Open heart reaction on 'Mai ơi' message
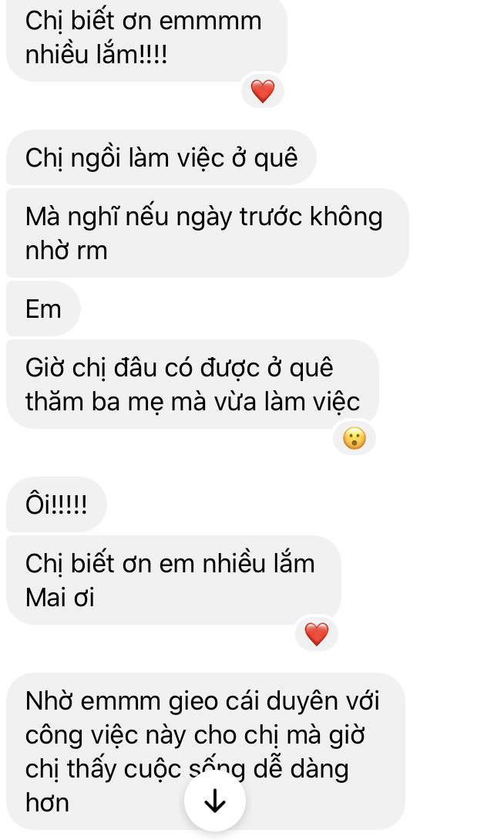Image resolution: width=504 pixels, height=840 pixels. [x=316, y=634]
